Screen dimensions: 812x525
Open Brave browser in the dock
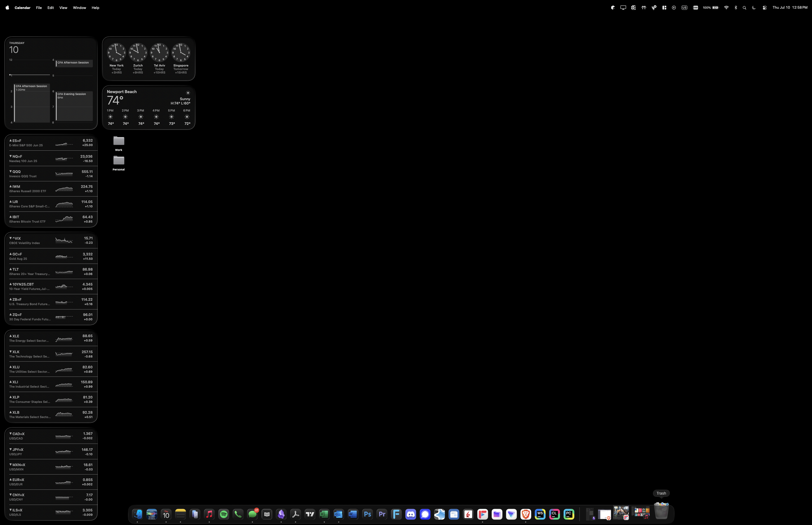tap(525, 514)
